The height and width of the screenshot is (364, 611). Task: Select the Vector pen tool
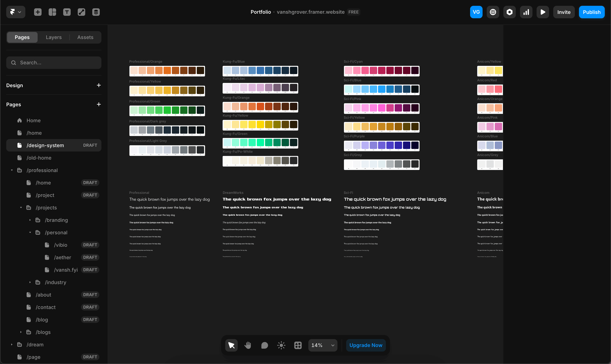coord(81,12)
